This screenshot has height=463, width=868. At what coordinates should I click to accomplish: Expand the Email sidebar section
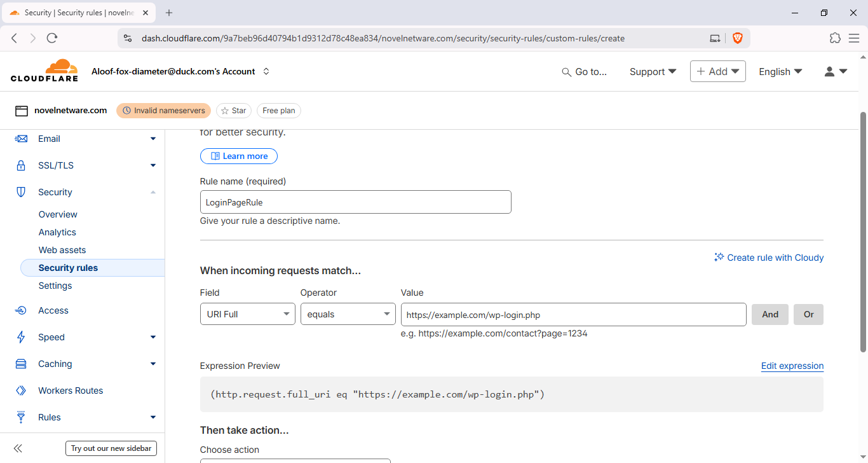tap(153, 139)
